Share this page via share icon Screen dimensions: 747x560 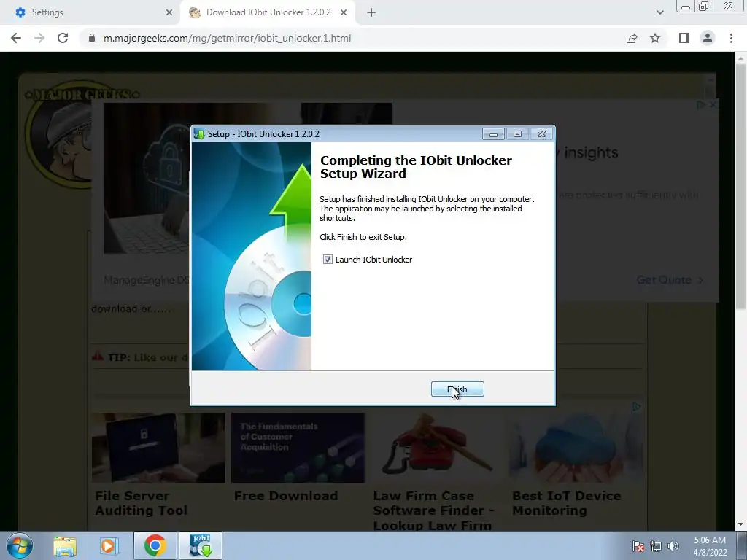pyautogui.click(x=632, y=38)
